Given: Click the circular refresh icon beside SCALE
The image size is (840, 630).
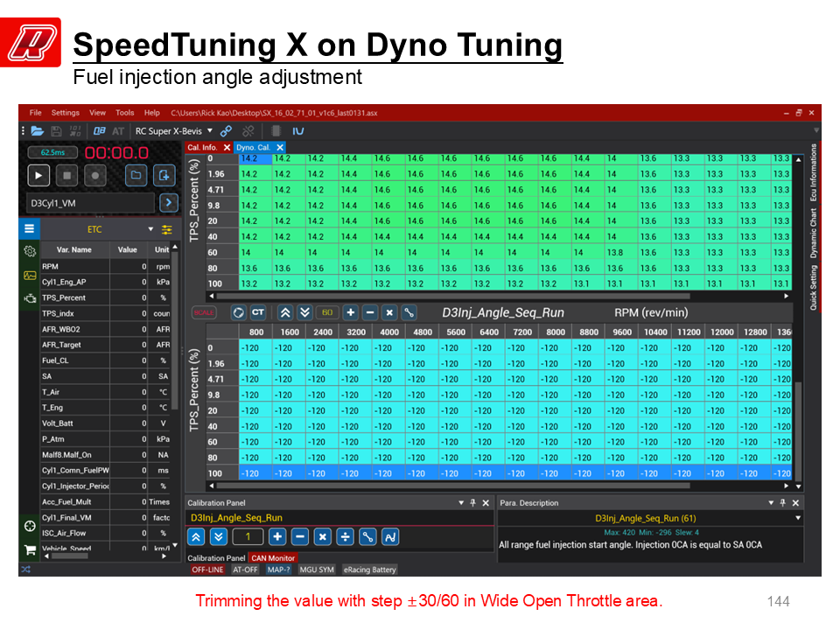Looking at the screenshot, I should click(238, 312).
